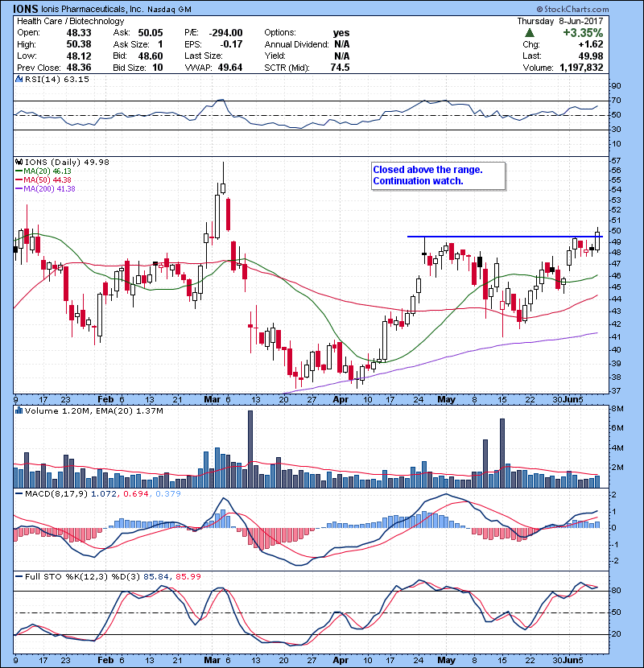Screen dimensions: 644x668
Task: Click the Chg value +1.62
Action: point(591,44)
